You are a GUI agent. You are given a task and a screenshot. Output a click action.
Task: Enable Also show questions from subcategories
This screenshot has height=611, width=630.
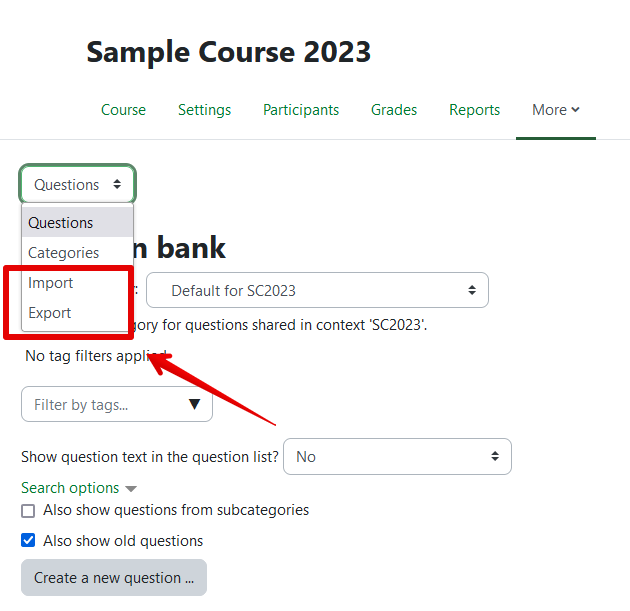pyautogui.click(x=29, y=511)
